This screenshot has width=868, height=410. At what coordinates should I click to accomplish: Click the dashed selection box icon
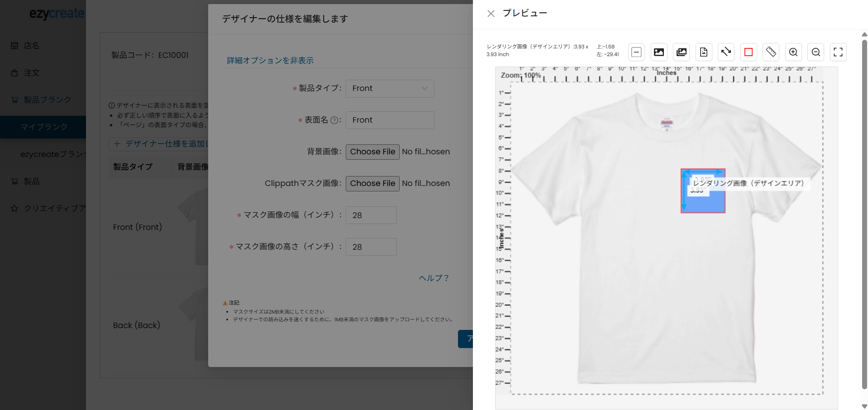(636, 52)
